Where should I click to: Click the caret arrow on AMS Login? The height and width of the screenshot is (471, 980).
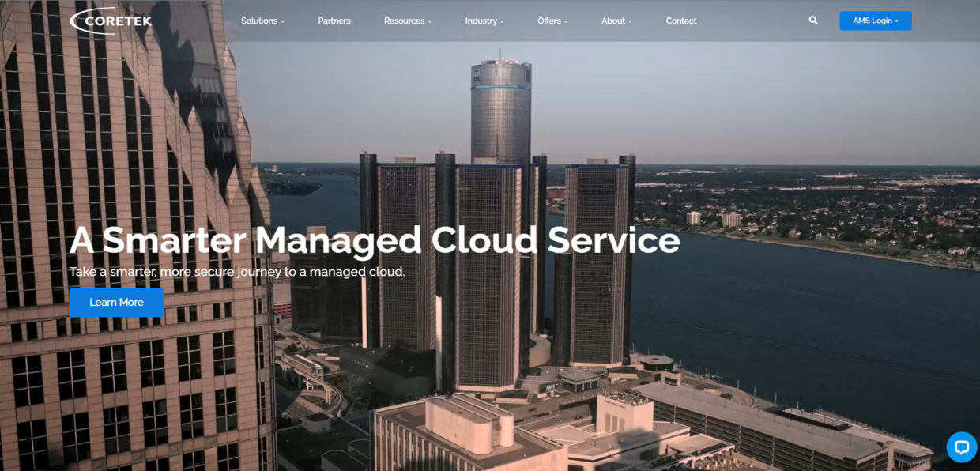897,21
